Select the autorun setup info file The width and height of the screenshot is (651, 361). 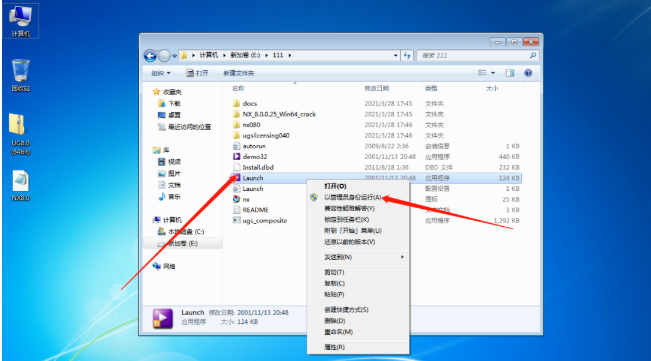249,146
